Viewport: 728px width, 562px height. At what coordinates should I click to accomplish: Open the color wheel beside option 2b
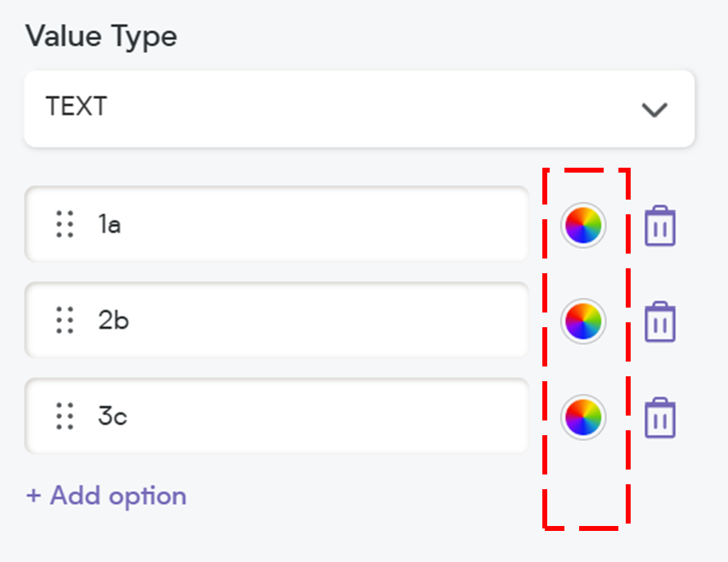[583, 321]
